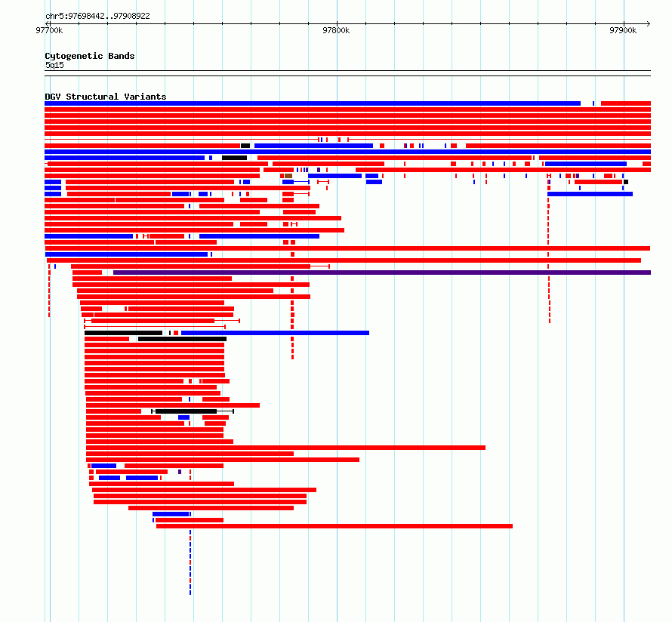Image resolution: width=672 pixels, height=622 pixels.
Task: Click the topmost long blue variant bar
Action: [x=313, y=103]
